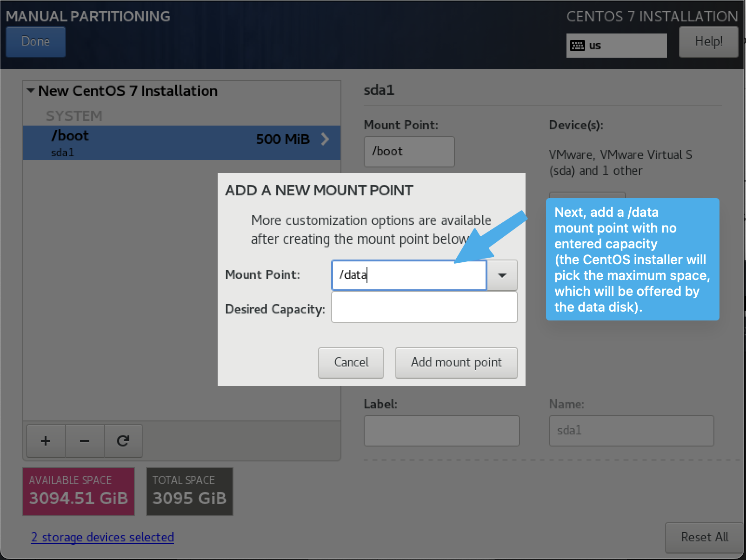Click the CENTOS 7 INSTALLATION title
This screenshot has height=560, width=746.
[652, 16]
